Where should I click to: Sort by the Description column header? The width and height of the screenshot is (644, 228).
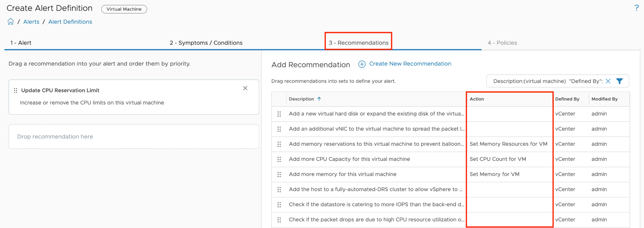(x=301, y=99)
